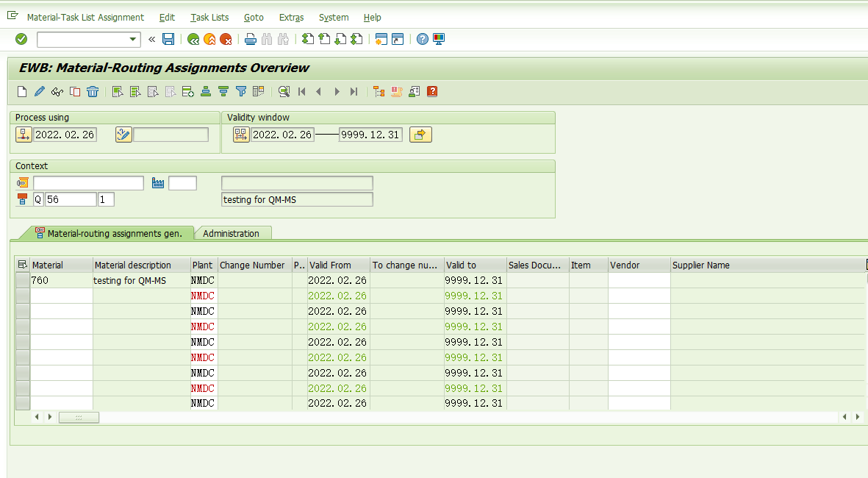Click the Generate Shortcut icon
Screen dimensions: 868x478
point(398,39)
